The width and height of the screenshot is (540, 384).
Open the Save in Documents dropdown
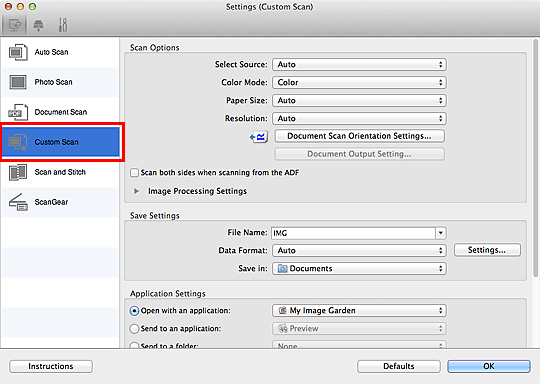pyautogui.click(x=359, y=269)
